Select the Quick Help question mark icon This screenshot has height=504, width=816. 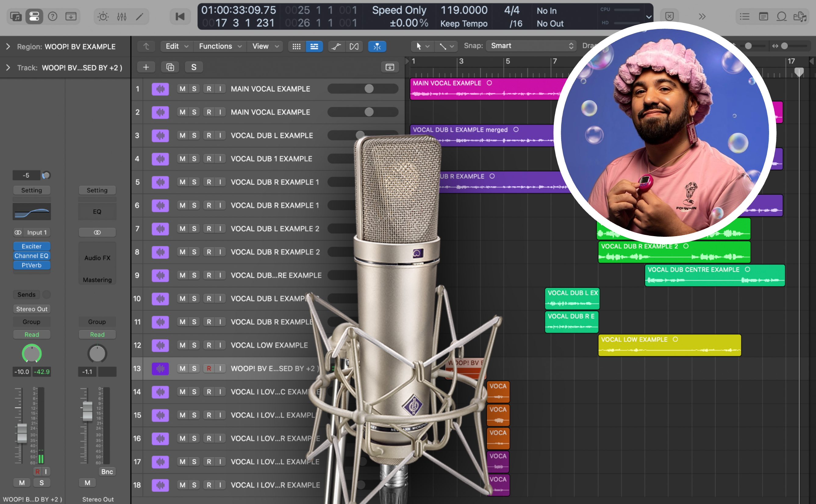[52, 16]
